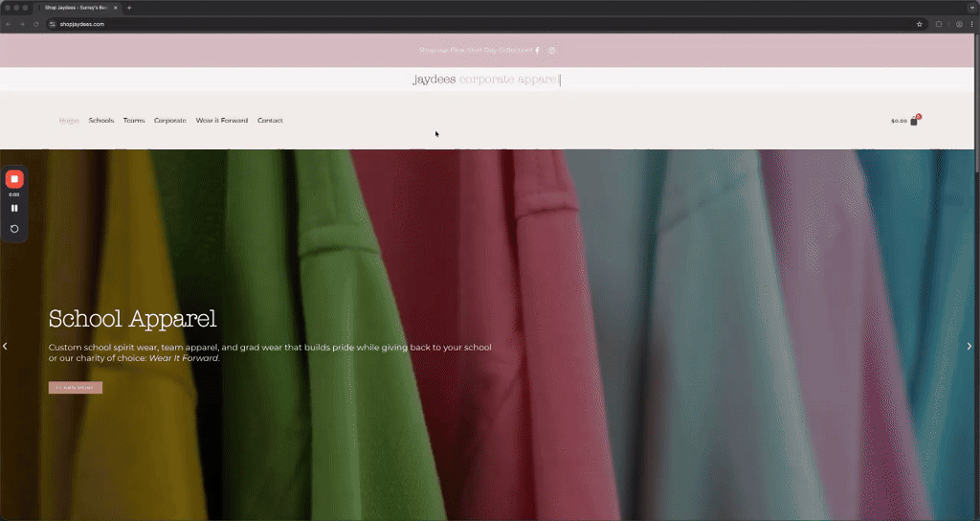Stop the screen recording with red button
Image resolution: width=980 pixels, height=521 pixels.
(14, 179)
